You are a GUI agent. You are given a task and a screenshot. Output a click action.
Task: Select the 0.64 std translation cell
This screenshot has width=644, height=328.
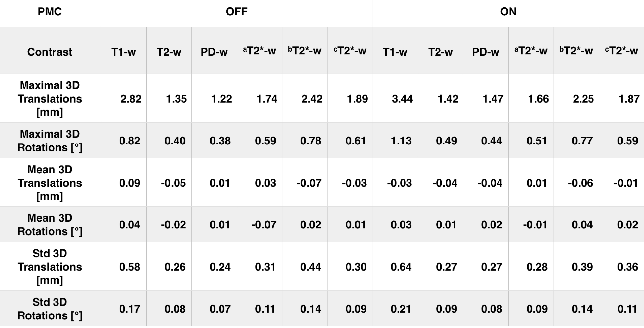coord(401,267)
